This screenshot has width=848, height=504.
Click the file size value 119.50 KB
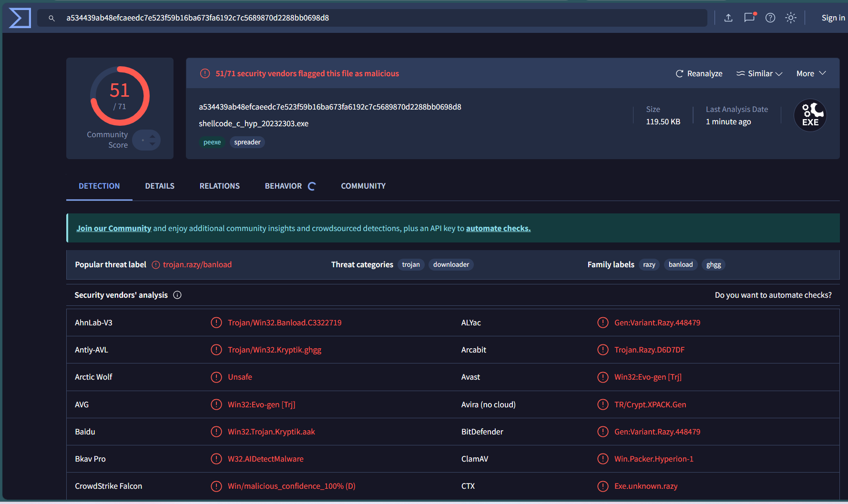click(x=663, y=121)
